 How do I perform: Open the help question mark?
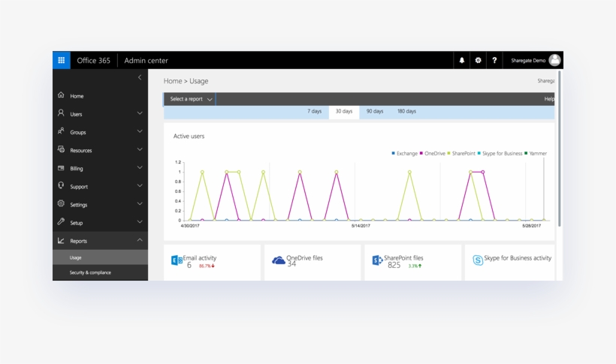pyautogui.click(x=494, y=60)
